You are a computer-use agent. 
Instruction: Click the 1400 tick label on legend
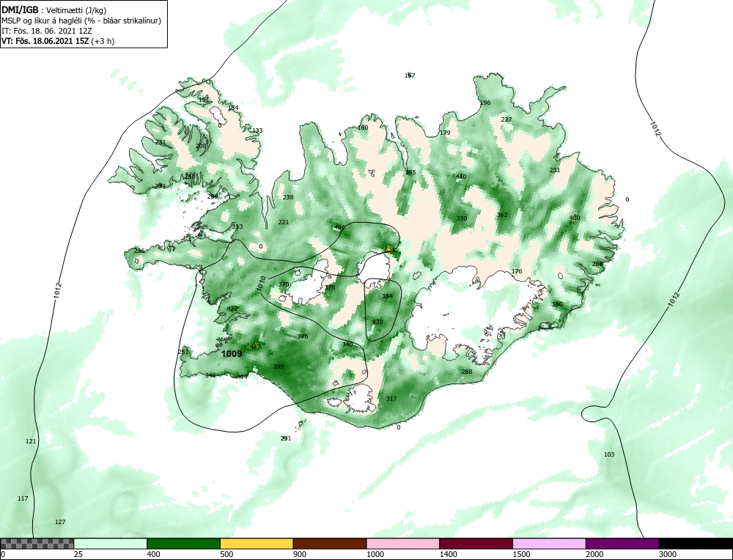point(448,554)
